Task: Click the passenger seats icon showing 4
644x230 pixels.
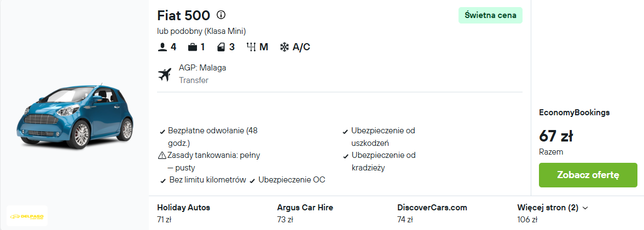Action: click(x=162, y=47)
